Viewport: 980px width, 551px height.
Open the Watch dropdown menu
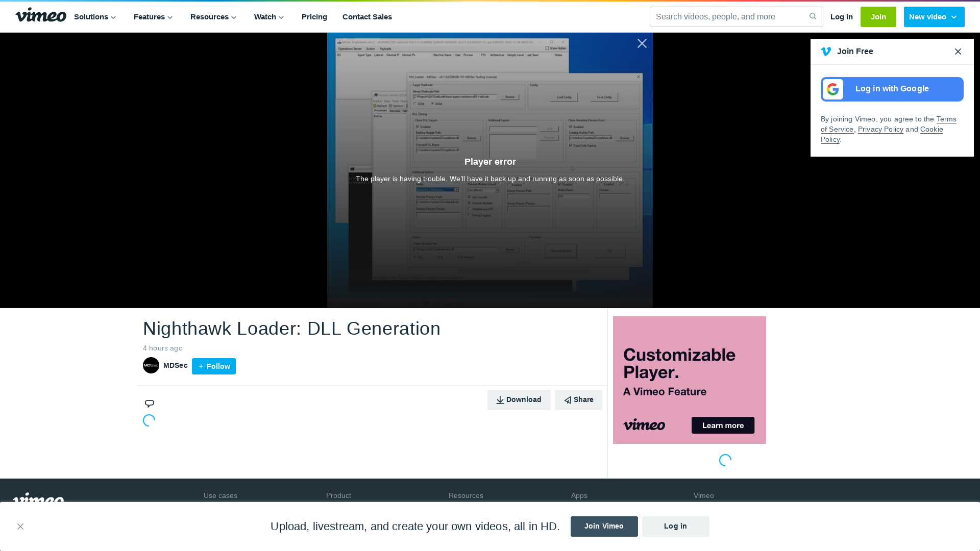pos(269,16)
